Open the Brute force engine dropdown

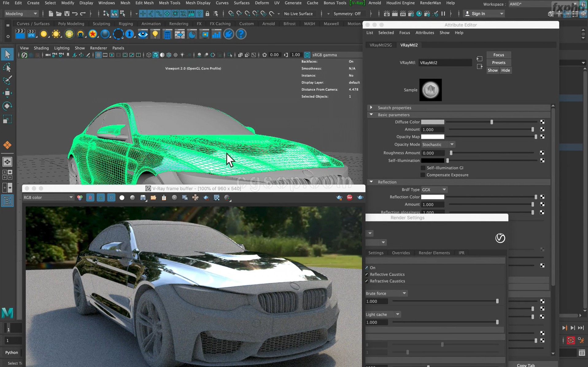pyautogui.click(x=386, y=293)
